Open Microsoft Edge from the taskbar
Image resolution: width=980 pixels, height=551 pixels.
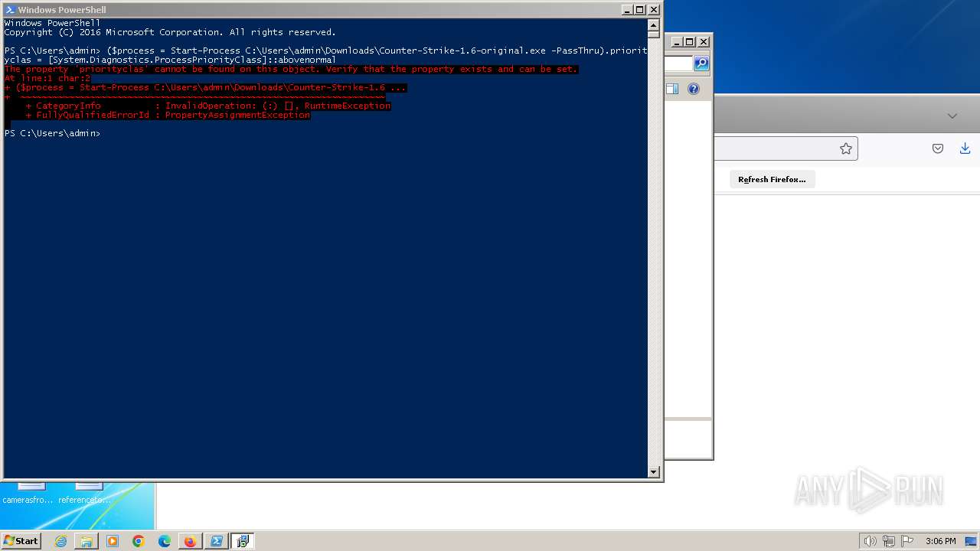point(165,541)
